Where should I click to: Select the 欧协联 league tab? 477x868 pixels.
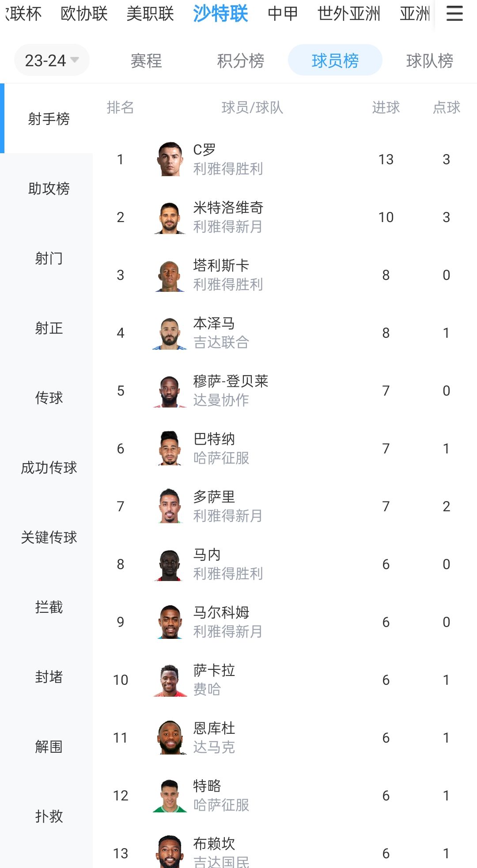click(x=84, y=14)
